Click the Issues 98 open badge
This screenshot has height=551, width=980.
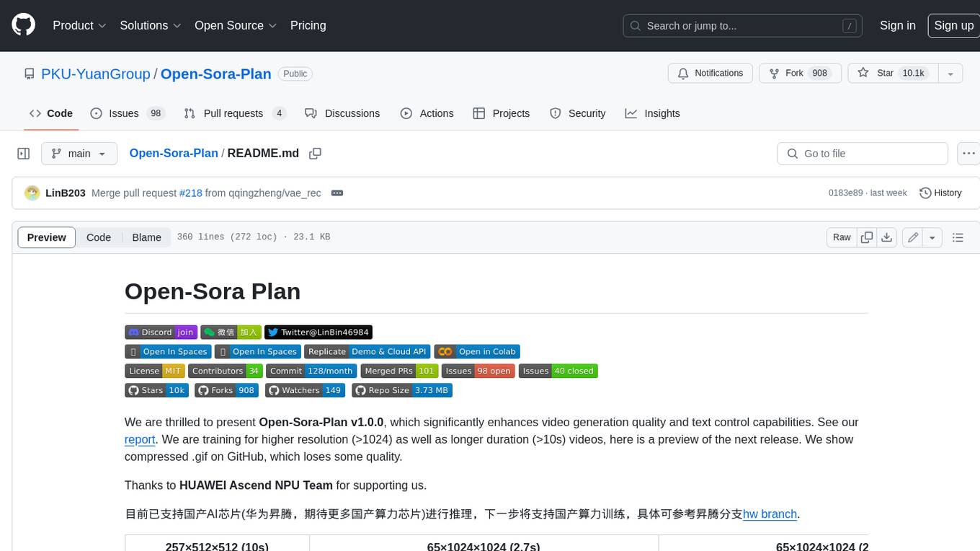[478, 371]
